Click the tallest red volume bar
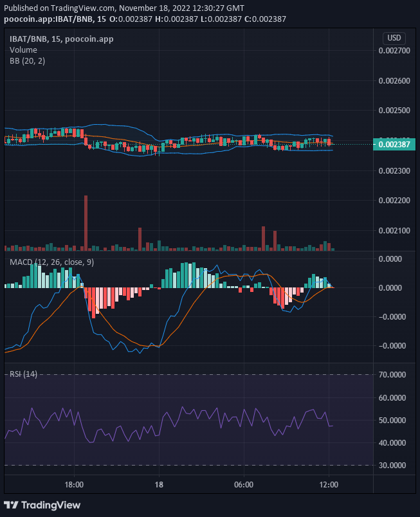The height and width of the screenshot is (517, 420). coord(86,223)
